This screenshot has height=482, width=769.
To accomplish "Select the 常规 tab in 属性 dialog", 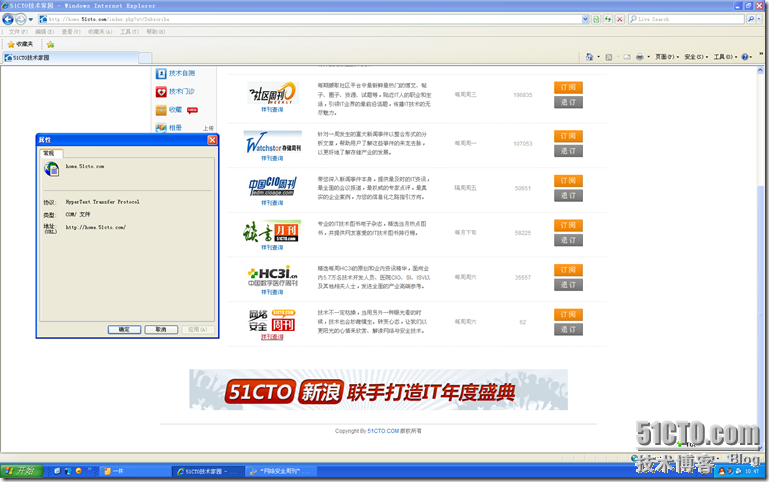I will (x=50, y=153).
